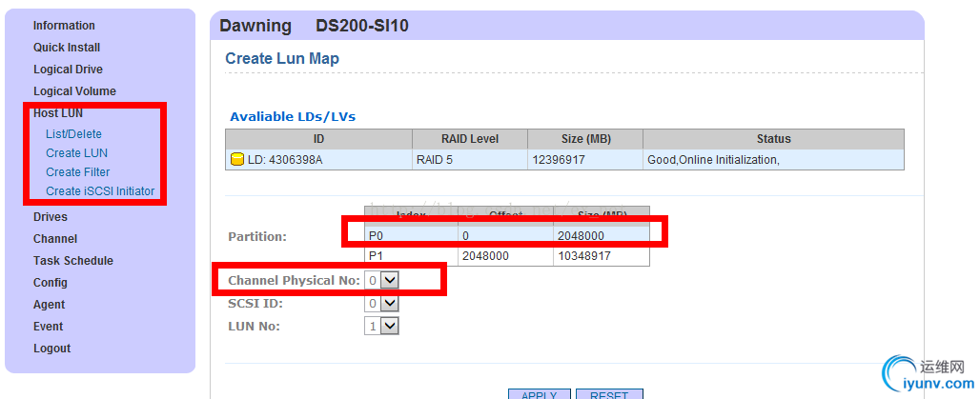Open the Channel menu item
Viewport: 980px width, 399px height.
coord(55,238)
